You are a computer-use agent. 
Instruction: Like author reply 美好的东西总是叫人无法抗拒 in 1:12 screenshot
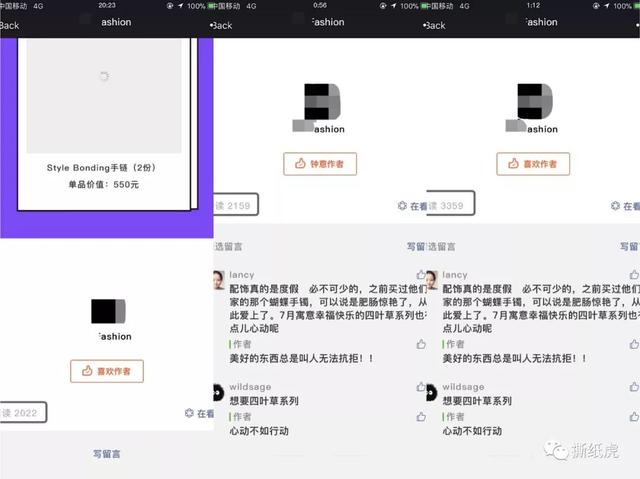click(634, 344)
